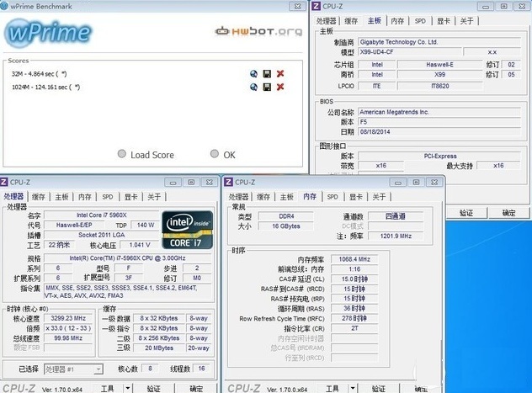Click the Gigabyte Technology Co. Ltd. field
This screenshot has height=393, width=532.
pos(439,42)
